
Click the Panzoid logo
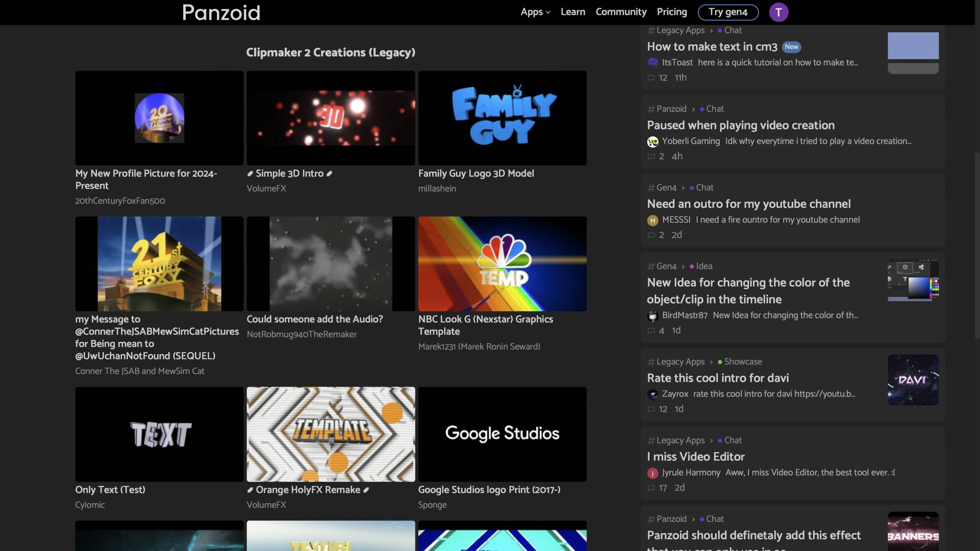point(221,12)
